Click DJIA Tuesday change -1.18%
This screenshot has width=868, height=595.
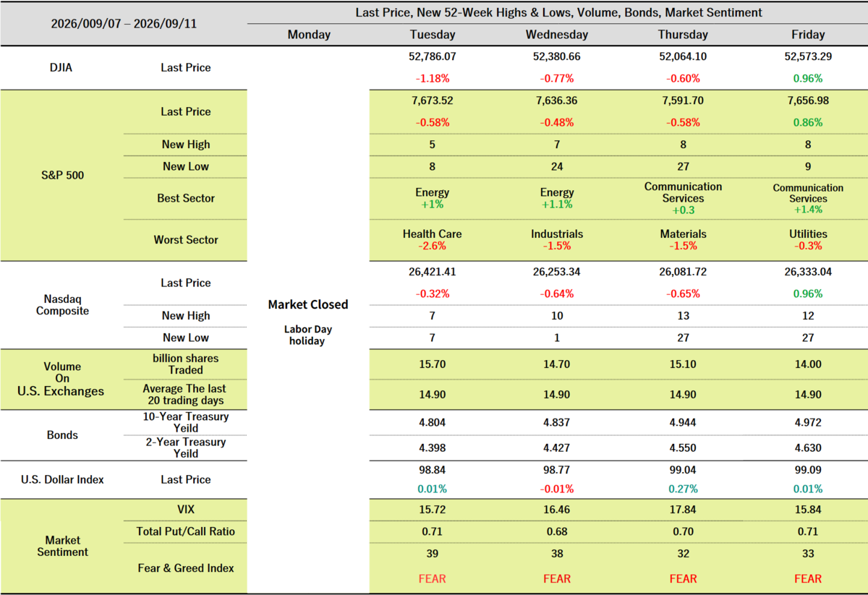pos(433,78)
